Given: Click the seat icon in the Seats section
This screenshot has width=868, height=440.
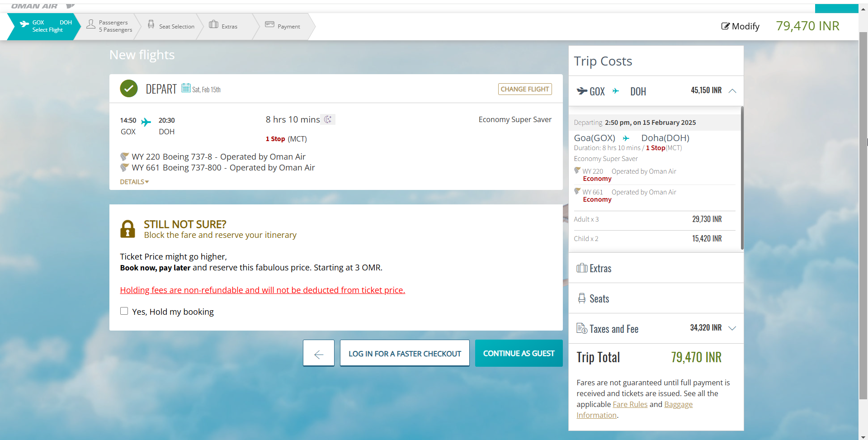Looking at the screenshot, I should [x=582, y=298].
